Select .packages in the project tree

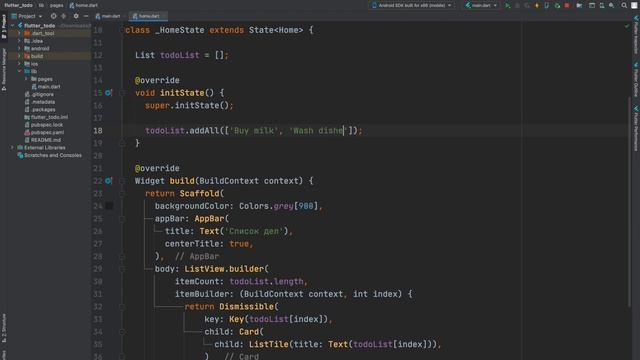click(43, 110)
